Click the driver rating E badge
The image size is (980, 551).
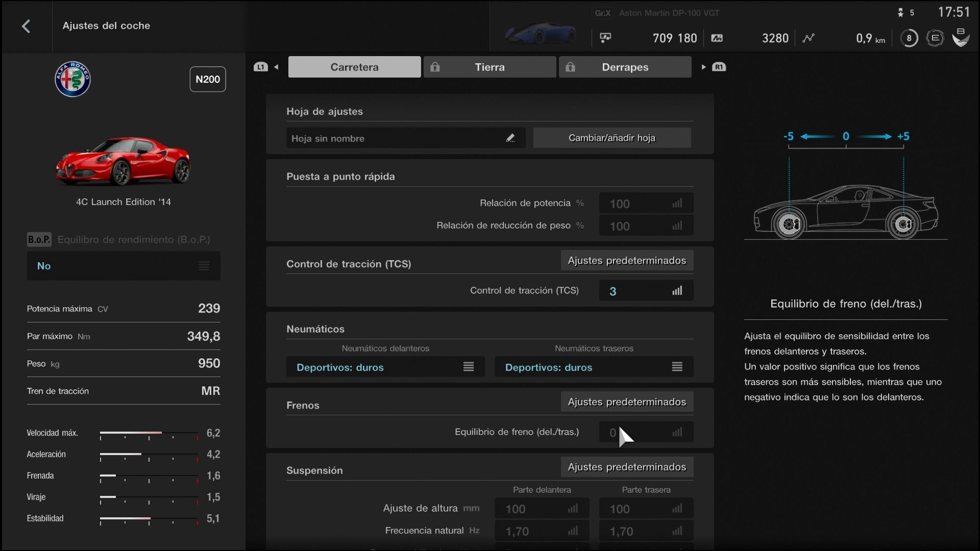pyautogui.click(x=935, y=38)
